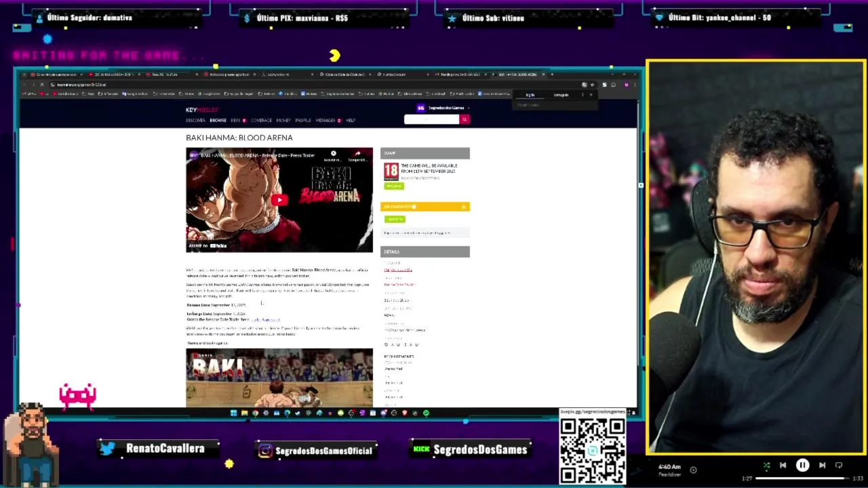Click the Instagram SegredosDosGamesOficial badge

point(315,450)
